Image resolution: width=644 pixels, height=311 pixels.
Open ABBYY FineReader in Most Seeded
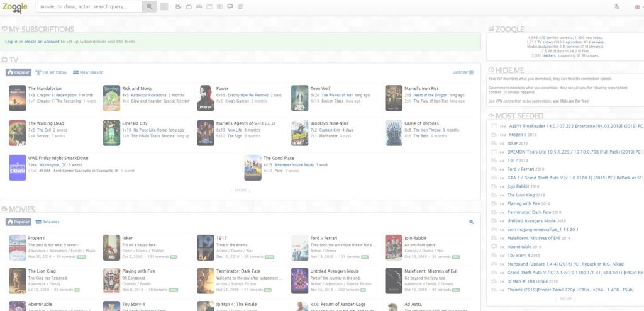click(x=576, y=127)
